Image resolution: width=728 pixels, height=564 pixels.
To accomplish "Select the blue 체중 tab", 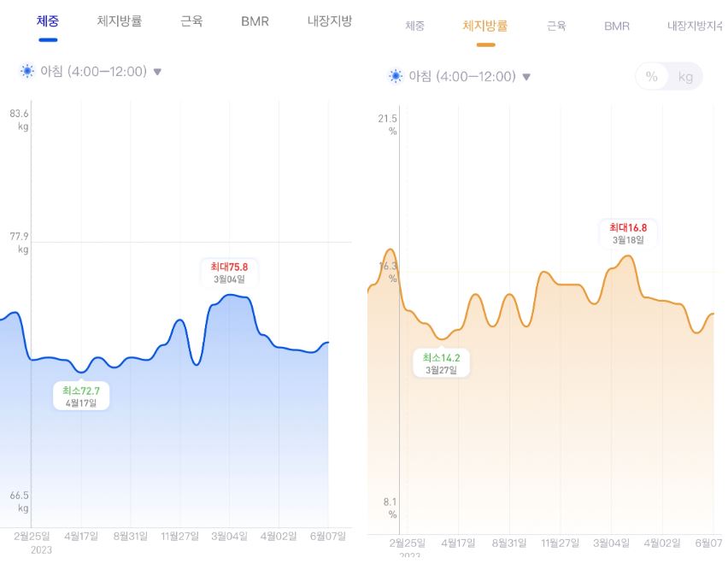I will (48, 21).
